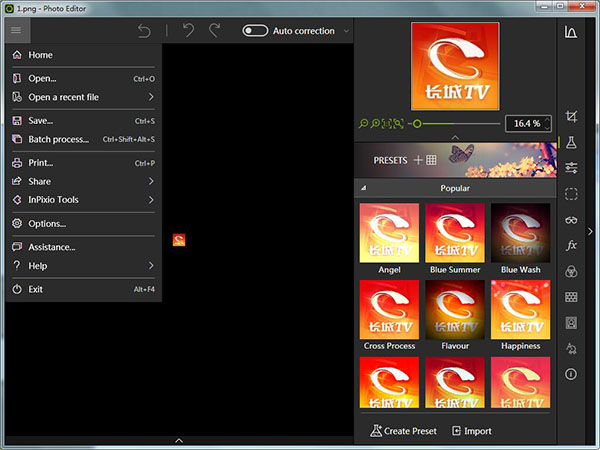The width and height of the screenshot is (600, 450).
Task: Click the large preview image thumbnail
Action: pos(455,66)
